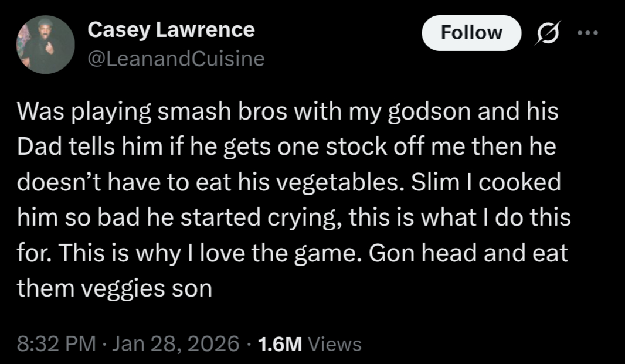This screenshot has height=364, width=625.
Task: Follow Casey Lawrence
Action: pyautogui.click(x=471, y=32)
